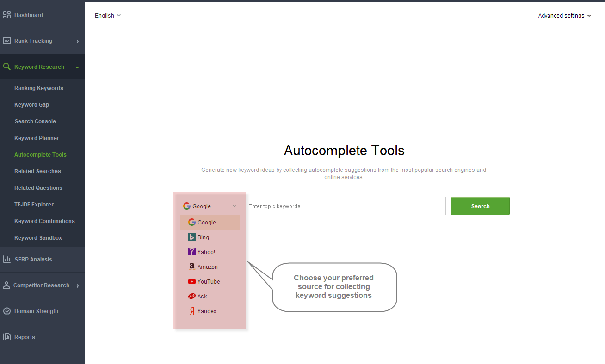
Task: Open the English language dropdown
Action: pos(108,15)
